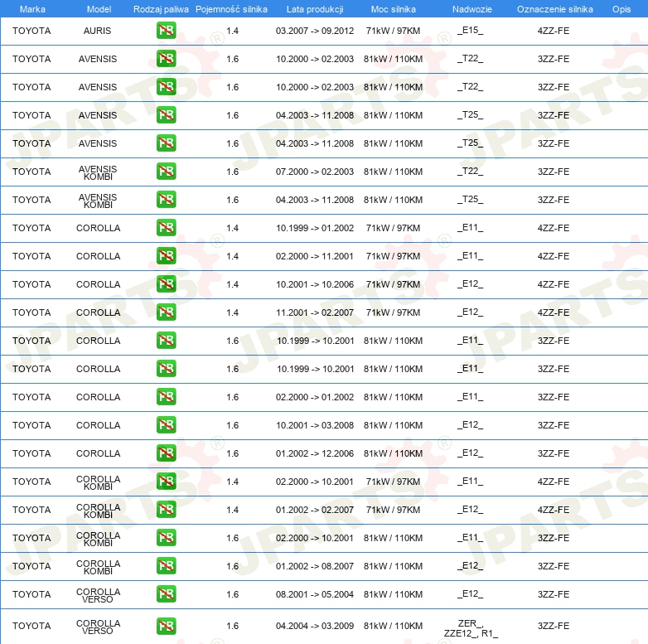Click fuel icon for COROLLA VERSO 04.2004 row

tap(166, 626)
